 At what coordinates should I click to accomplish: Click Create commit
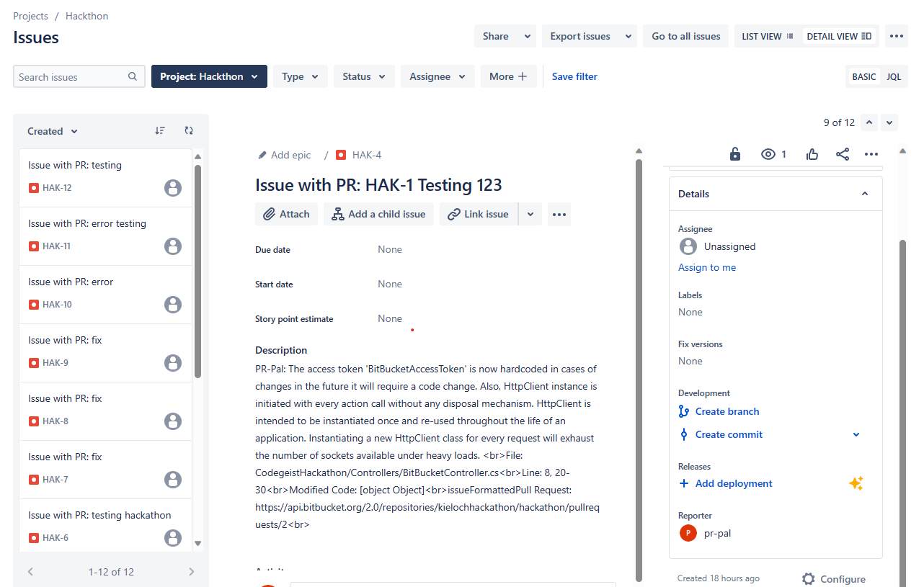coord(721,434)
